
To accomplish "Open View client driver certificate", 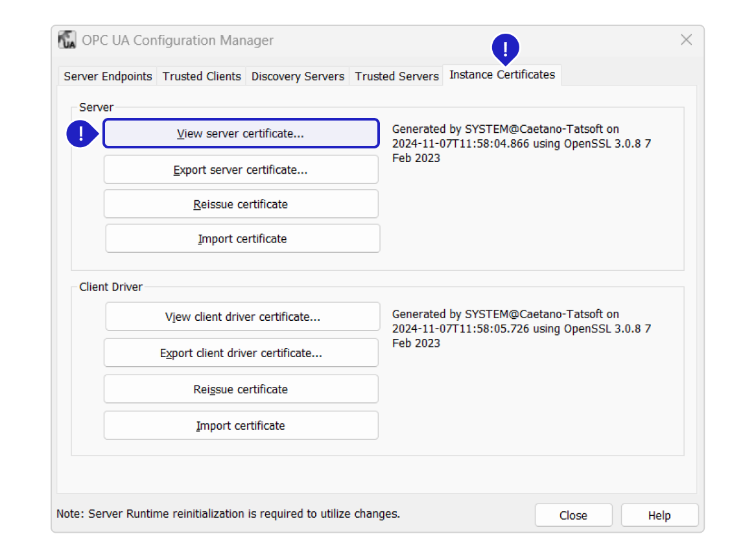I will coord(242,317).
